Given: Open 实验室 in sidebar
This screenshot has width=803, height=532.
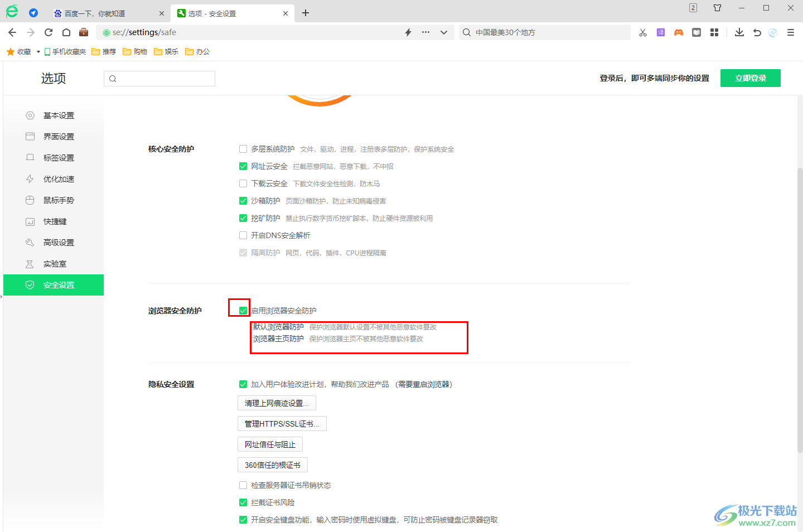Looking at the screenshot, I should (x=54, y=264).
